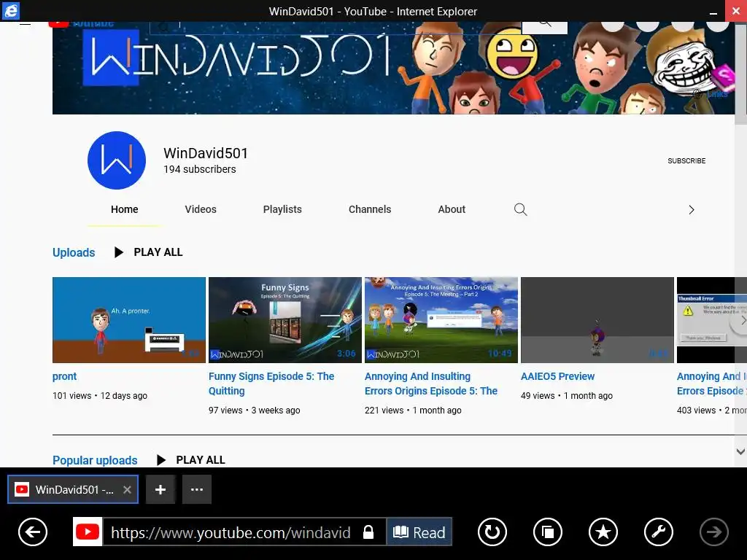This screenshot has height=560, width=747.
Task: Click '221 views • 1 month ago' text
Action: pos(413,411)
